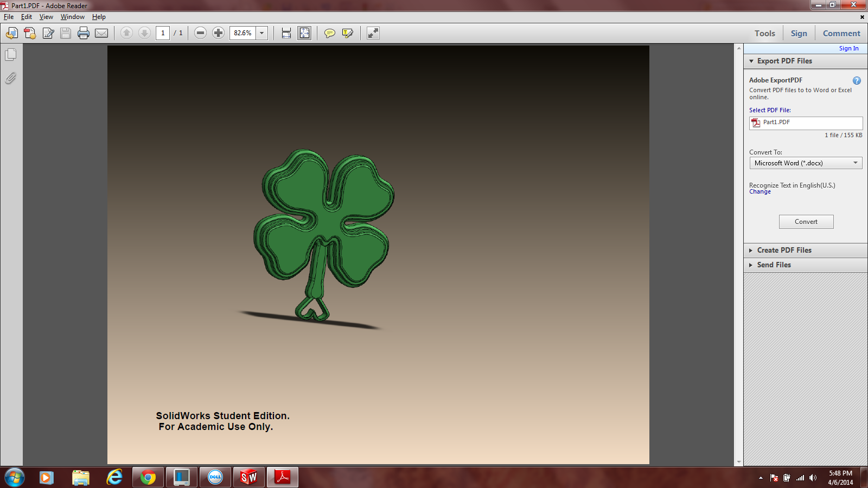Add a sticky note comment
Viewport: 868px width, 488px height.
329,33
